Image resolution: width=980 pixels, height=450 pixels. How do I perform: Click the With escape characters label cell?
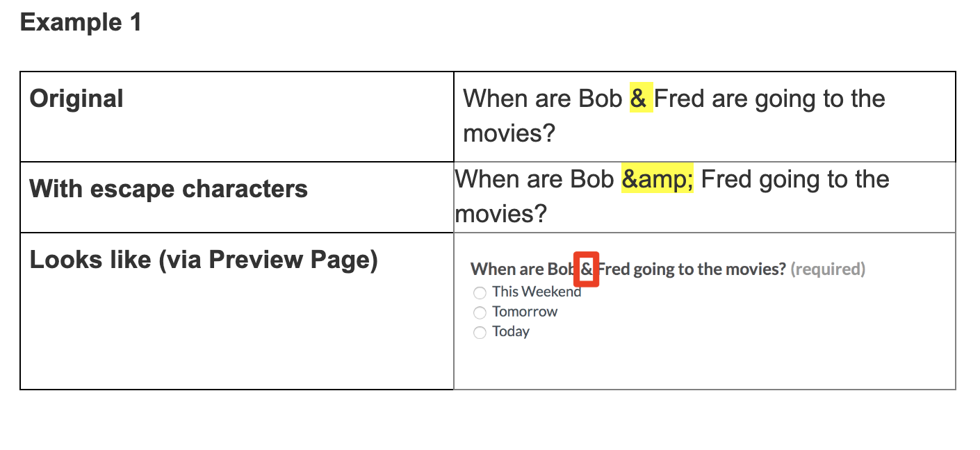tap(237, 197)
